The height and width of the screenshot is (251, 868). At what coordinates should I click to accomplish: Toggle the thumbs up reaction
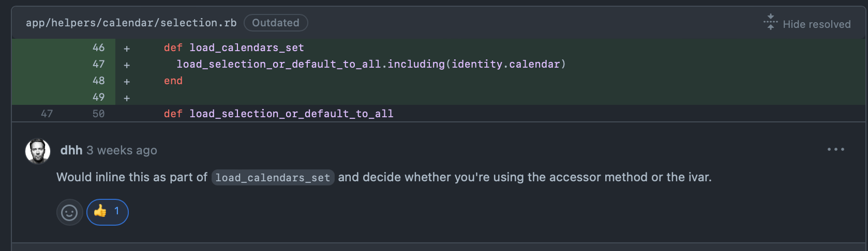pos(107,212)
